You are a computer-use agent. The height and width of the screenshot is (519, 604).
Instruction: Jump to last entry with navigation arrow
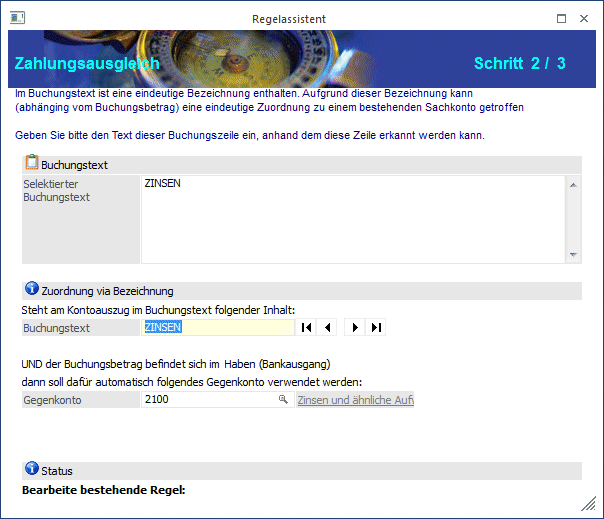coord(376,327)
